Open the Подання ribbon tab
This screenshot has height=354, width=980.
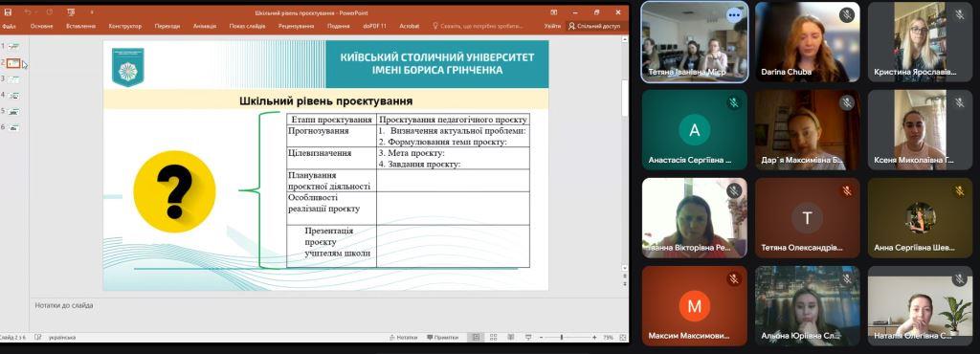click(338, 26)
